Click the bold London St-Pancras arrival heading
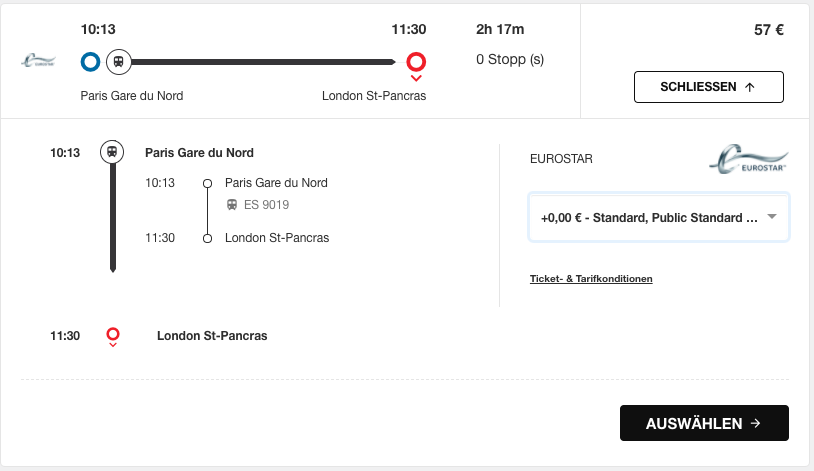The width and height of the screenshot is (814, 471). 212,336
